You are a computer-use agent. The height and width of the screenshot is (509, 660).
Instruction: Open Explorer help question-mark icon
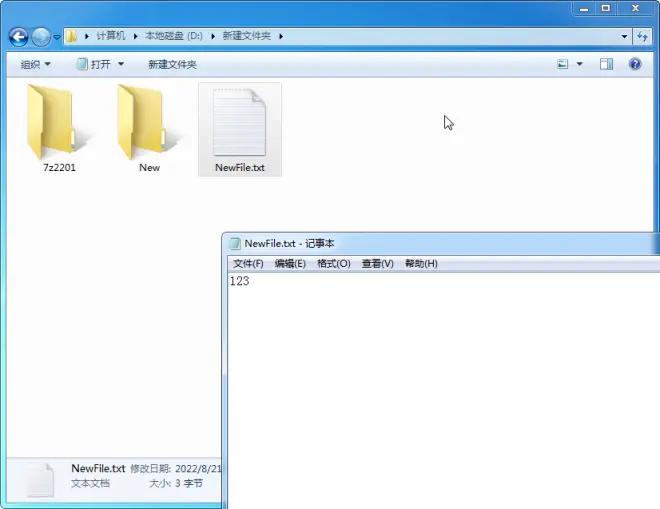tap(635, 64)
